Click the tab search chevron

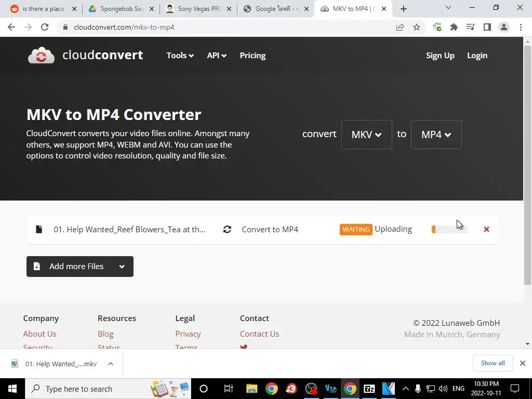[448, 7]
